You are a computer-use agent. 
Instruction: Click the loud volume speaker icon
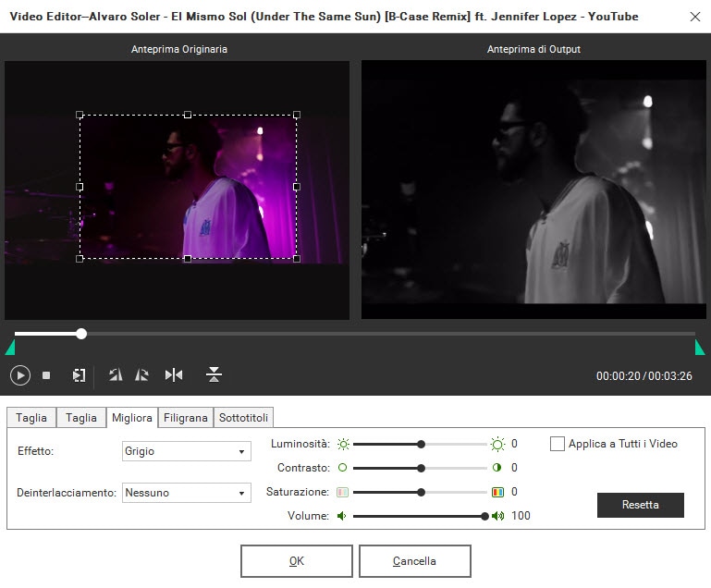pos(497,516)
